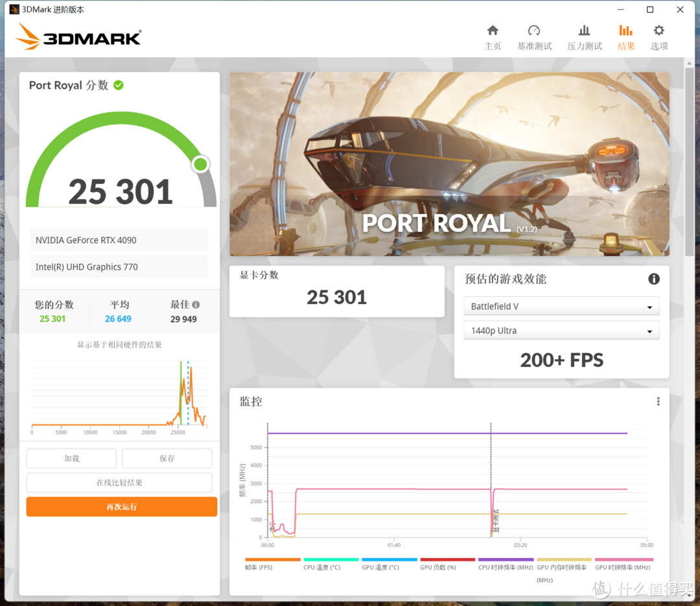The width and height of the screenshot is (700, 606).
Task: Click the 200+ FPS estimate text
Action: coord(561,360)
